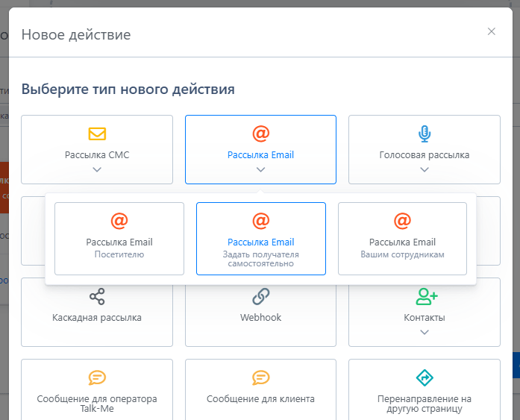The height and width of the screenshot is (420, 520).
Task: Click the blue microphone icon for Голосовая рассылка
Action: click(425, 134)
